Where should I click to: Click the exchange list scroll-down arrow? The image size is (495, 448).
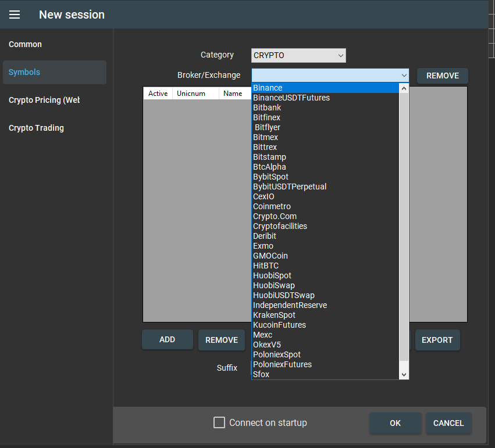tap(404, 375)
